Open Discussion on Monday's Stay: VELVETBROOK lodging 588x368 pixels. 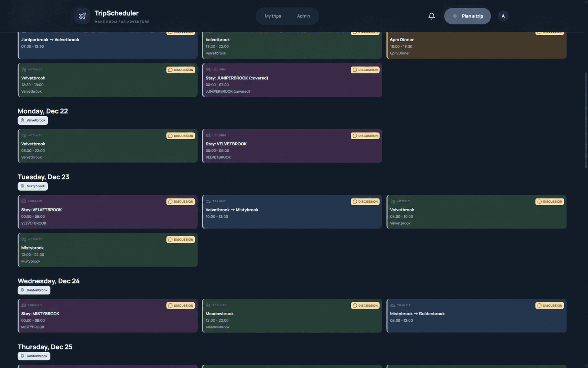(x=365, y=136)
